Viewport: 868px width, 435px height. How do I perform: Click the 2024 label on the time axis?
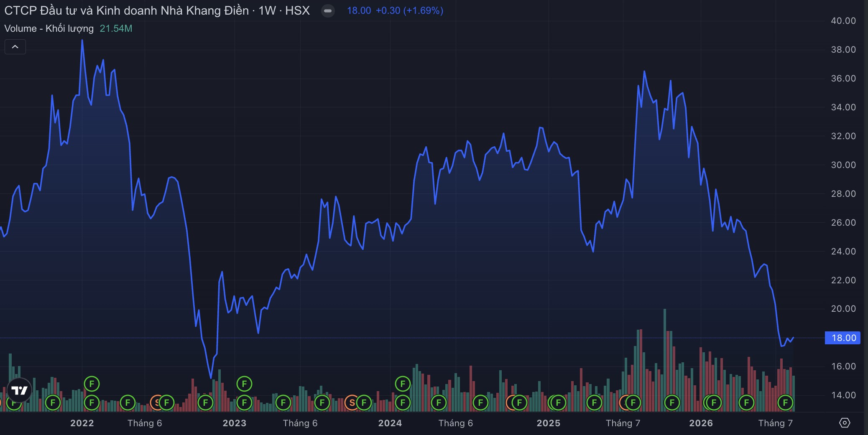(390, 423)
